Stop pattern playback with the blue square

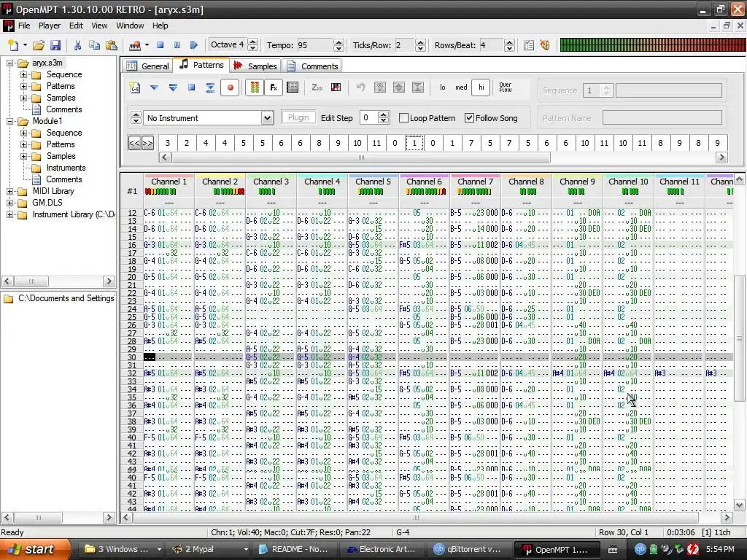point(192,87)
